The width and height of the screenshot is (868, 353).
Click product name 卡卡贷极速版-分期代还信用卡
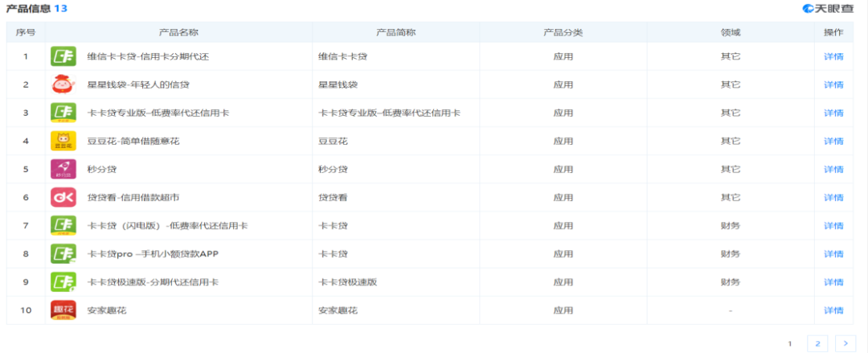pyautogui.click(x=154, y=282)
